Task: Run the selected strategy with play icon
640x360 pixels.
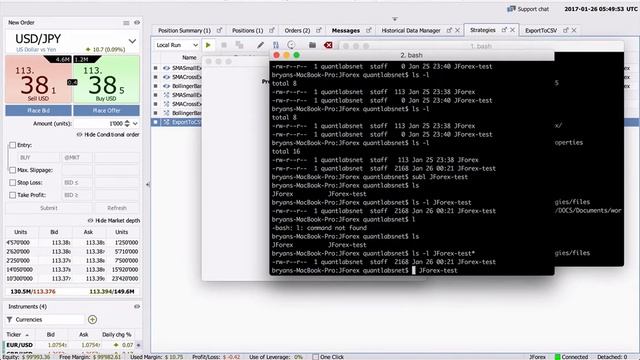Action: click(208, 45)
